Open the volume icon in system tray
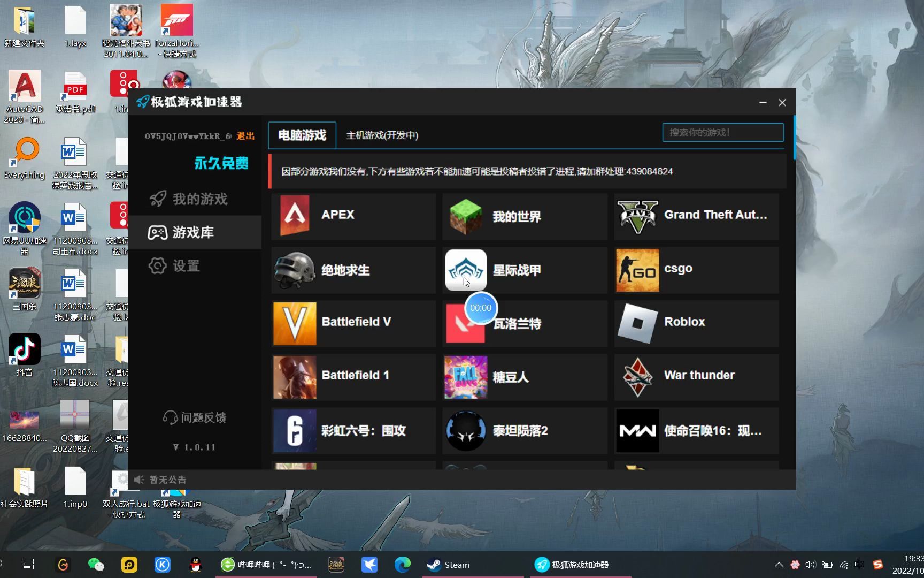Screen dimensions: 924x578 click(811, 565)
